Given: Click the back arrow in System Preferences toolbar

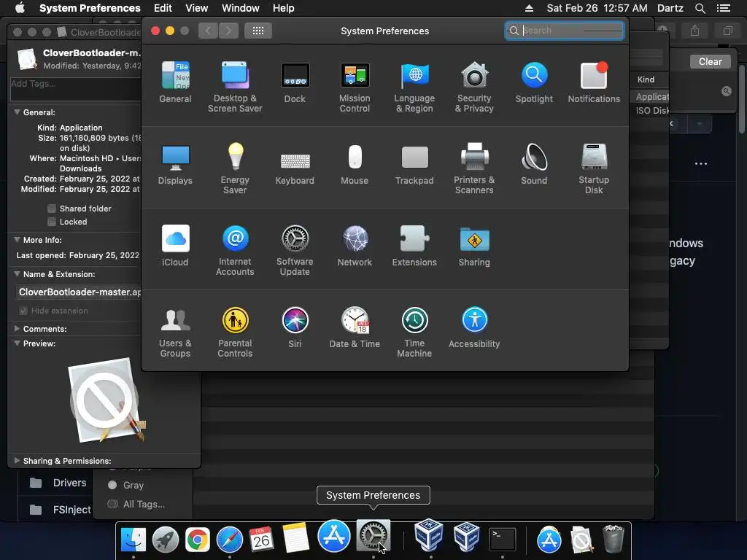Looking at the screenshot, I should (208, 31).
